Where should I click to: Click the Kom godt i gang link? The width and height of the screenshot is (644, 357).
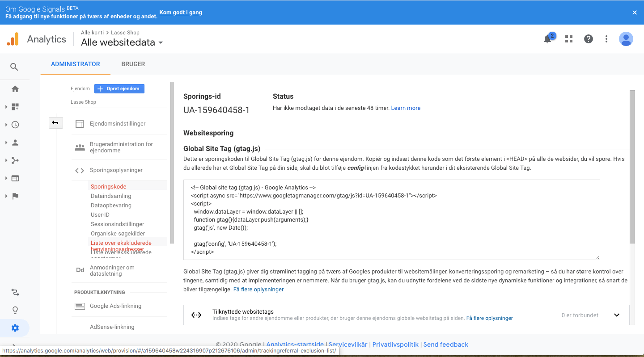[x=181, y=13]
